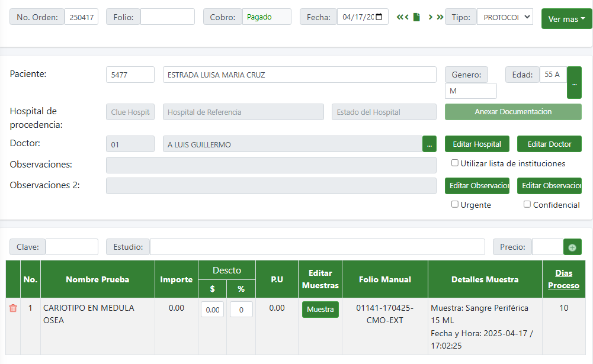
Task: Sort by Dias Proceso column header
Action: click(563, 279)
